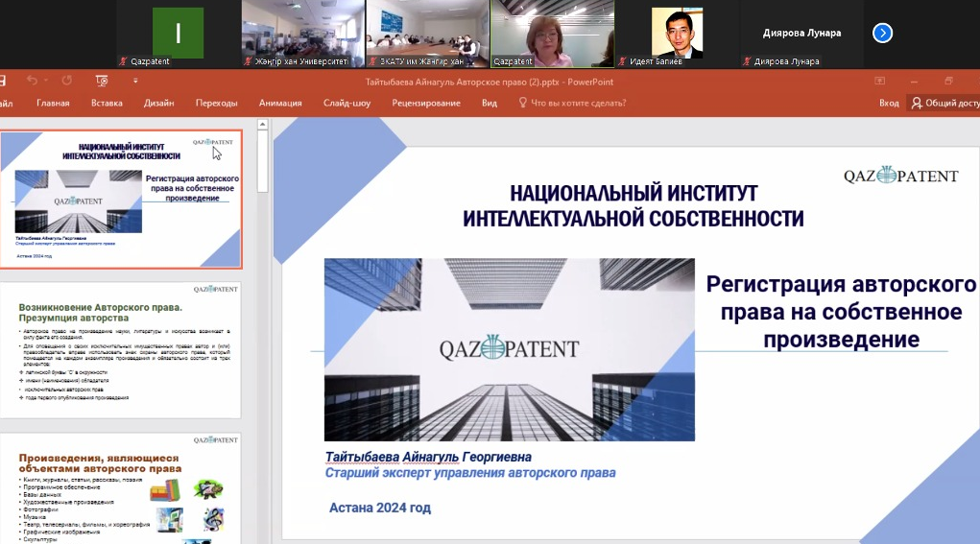This screenshot has width=980, height=544.
Task: Show next participants with blue arrow button
Action: pos(882,34)
